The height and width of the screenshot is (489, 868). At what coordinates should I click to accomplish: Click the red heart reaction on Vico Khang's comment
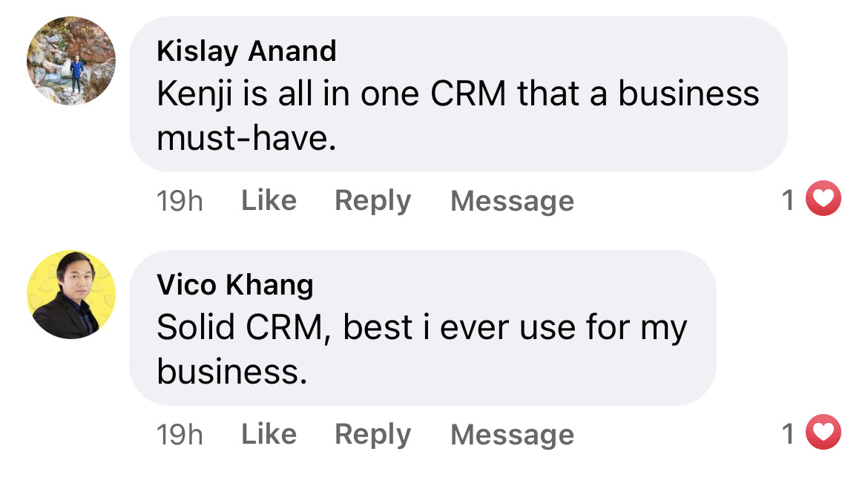(823, 433)
